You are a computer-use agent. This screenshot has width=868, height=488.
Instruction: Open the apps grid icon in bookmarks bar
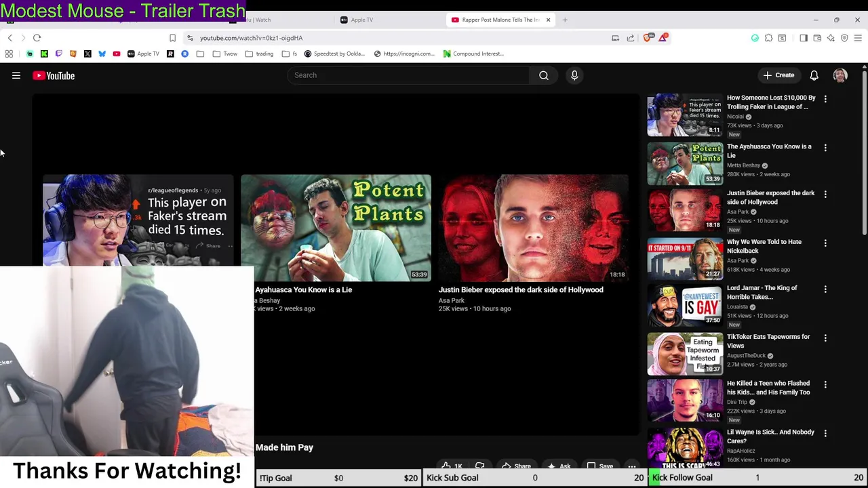(x=9, y=54)
